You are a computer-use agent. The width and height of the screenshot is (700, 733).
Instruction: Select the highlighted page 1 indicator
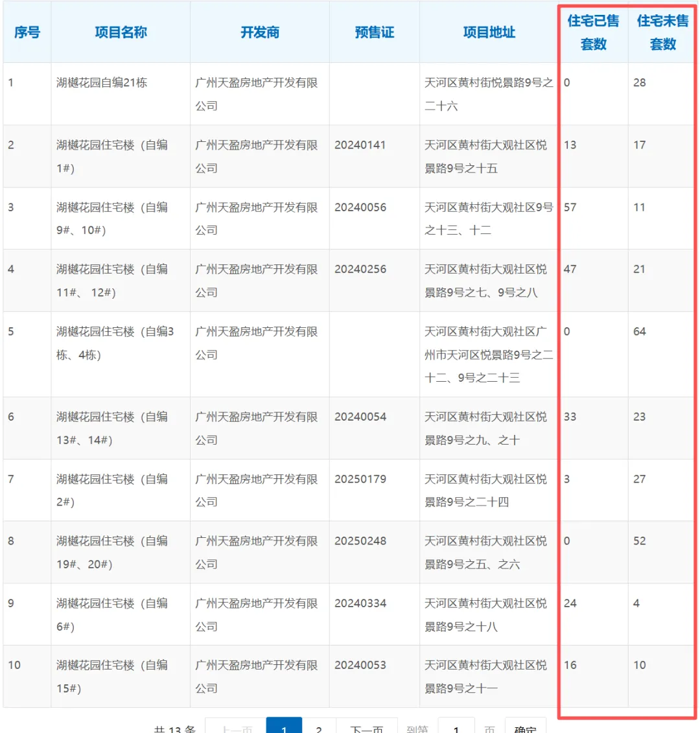click(x=284, y=727)
